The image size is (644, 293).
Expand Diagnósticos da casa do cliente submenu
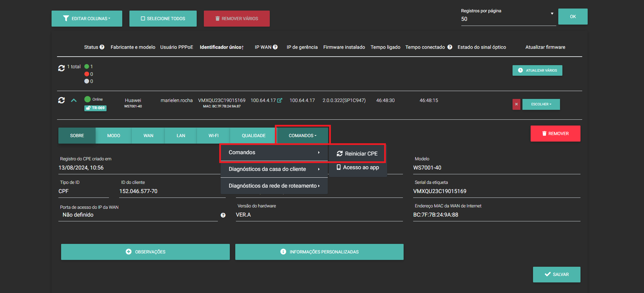(x=274, y=169)
